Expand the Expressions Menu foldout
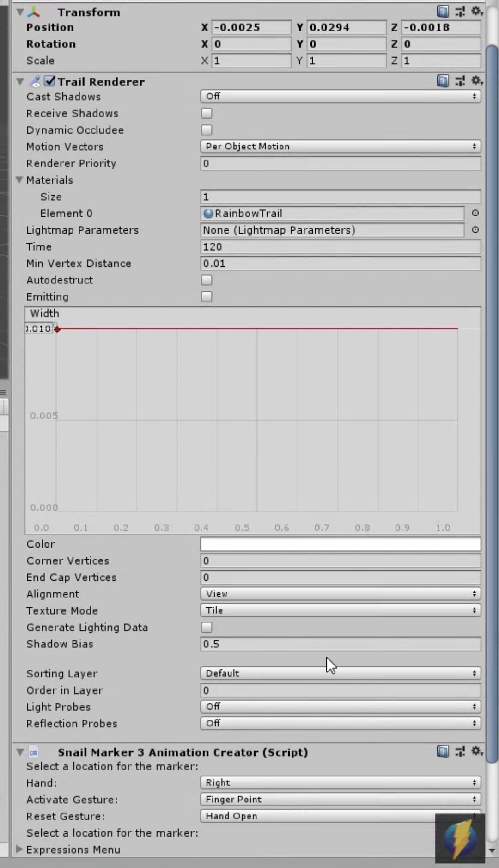The image size is (499, 868). coord(19,849)
